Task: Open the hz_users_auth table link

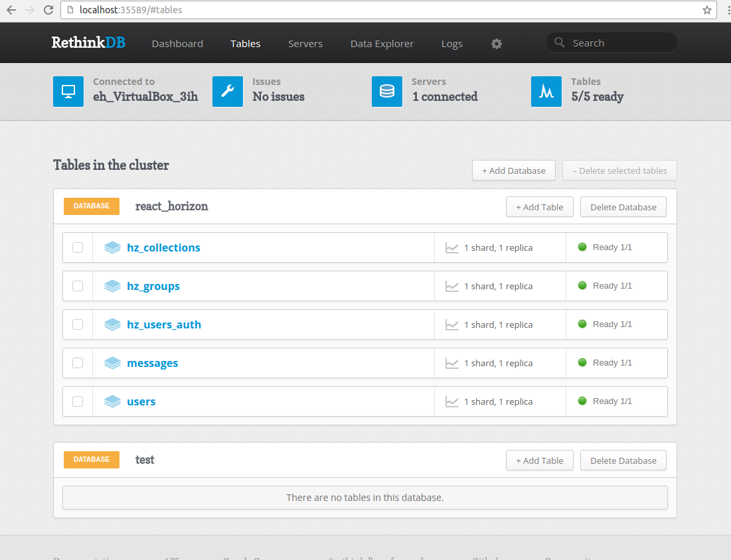Action: (x=164, y=324)
